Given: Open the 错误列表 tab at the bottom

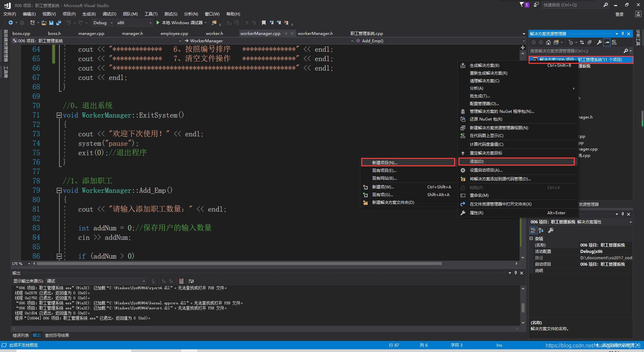Looking at the screenshot, I should coord(21,336).
